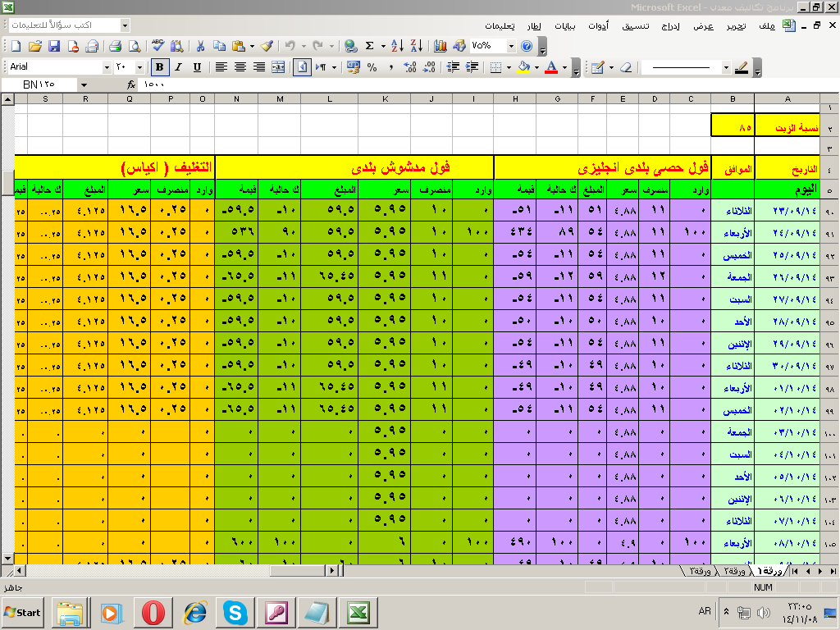Open Skype from the taskbar
This screenshot has width=840, height=630.
click(x=235, y=612)
